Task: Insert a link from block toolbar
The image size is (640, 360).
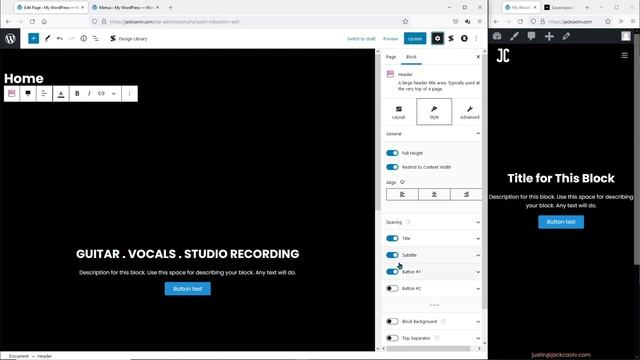Action: pos(101,93)
